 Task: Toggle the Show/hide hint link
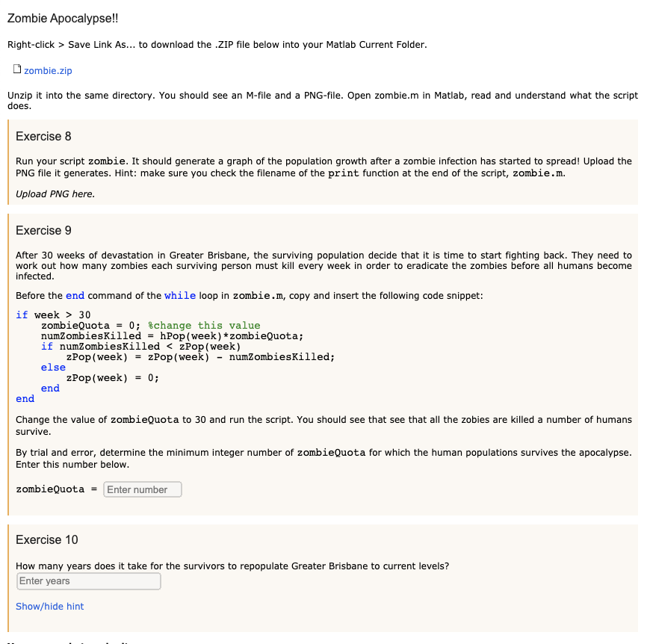point(49,606)
